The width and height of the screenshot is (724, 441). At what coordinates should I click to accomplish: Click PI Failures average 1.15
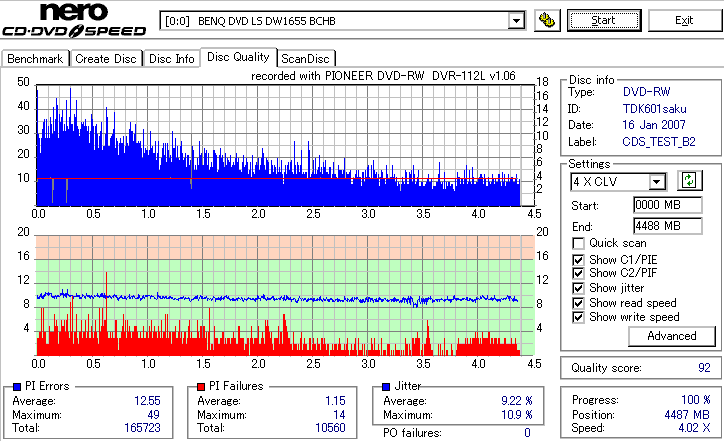click(335, 401)
